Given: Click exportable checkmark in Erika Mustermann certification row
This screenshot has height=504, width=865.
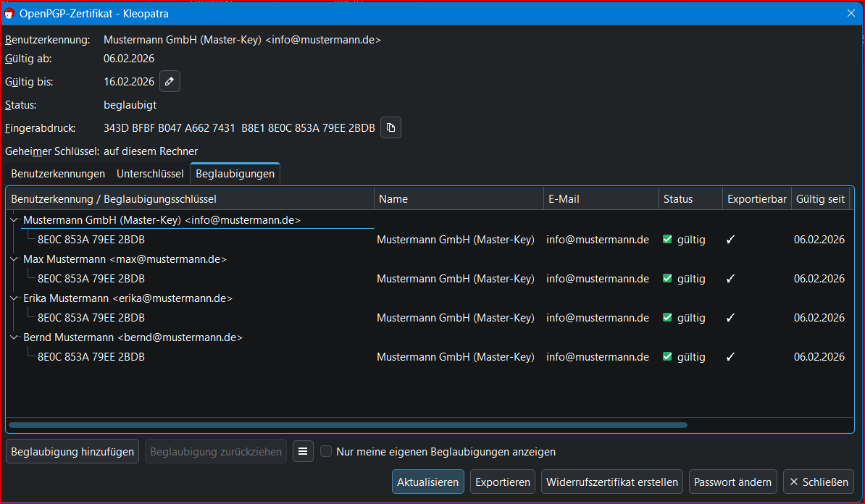Looking at the screenshot, I should 730,318.
